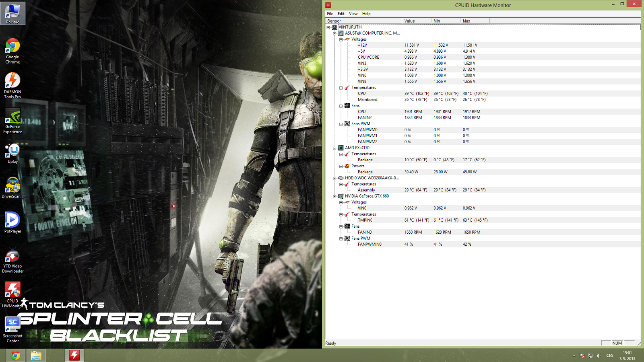Click the NUM status bar indicator
Viewport: 644px width, 362px height.
617,343
